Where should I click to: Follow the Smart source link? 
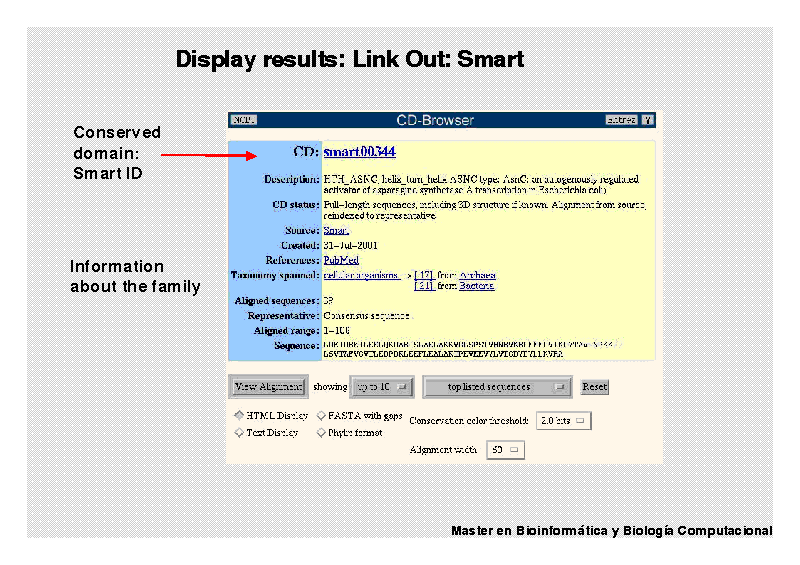[x=336, y=230]
